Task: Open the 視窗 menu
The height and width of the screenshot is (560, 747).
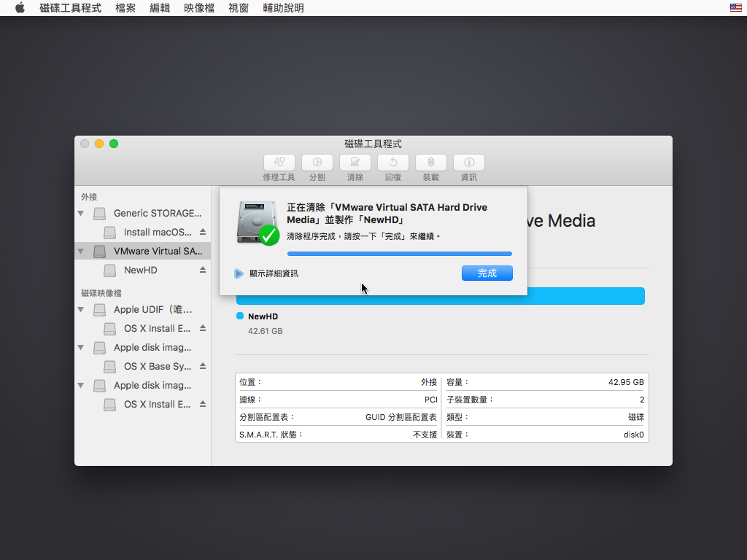Action: click(239, 8)
